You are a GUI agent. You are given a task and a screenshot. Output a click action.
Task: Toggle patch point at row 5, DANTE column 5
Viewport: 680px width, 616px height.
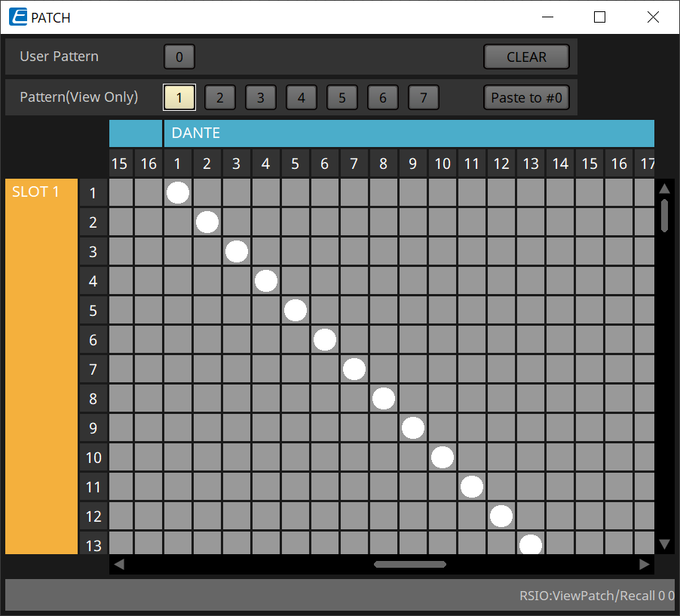[x=296, y=311]
